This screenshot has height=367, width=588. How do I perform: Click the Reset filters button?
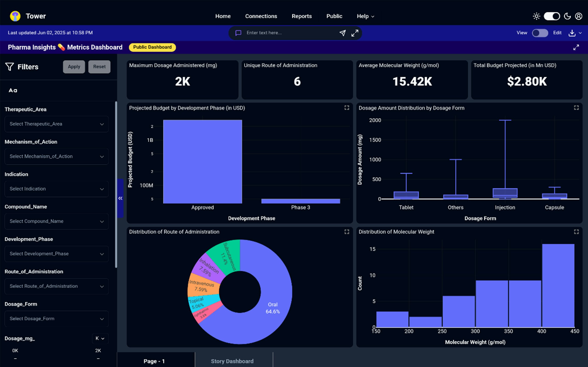[x=99, y=67]
